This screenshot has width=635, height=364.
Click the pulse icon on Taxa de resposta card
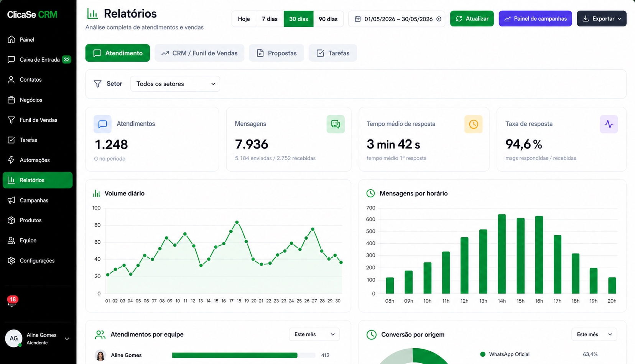pyautogui.click(x=609, y=124)
